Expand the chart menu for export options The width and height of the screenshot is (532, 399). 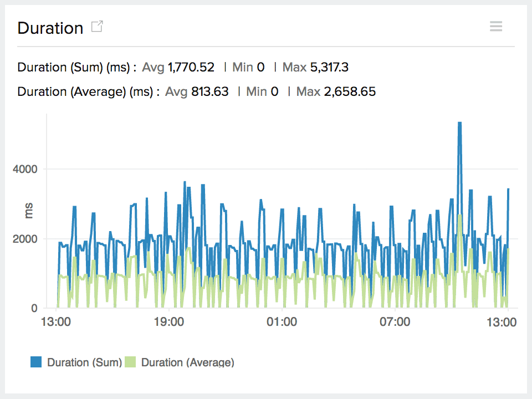click(496, 26)
